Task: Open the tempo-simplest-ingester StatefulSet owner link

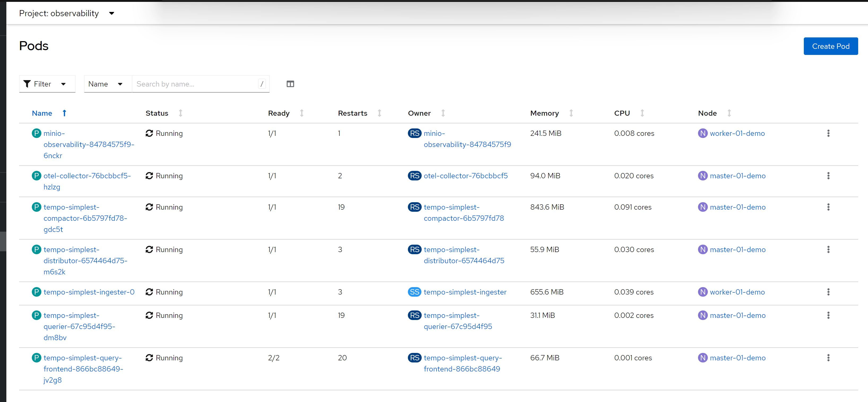Action: pos(465,292)
